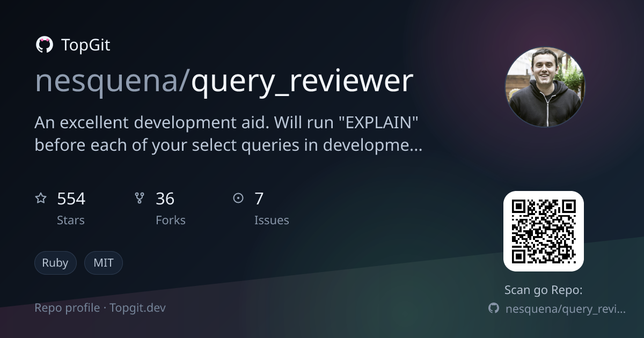This screenshot has width=644, height=338.
Task: Click the 'Repo profile · Topgit.dev' footer text
Action: click(100, 308)
